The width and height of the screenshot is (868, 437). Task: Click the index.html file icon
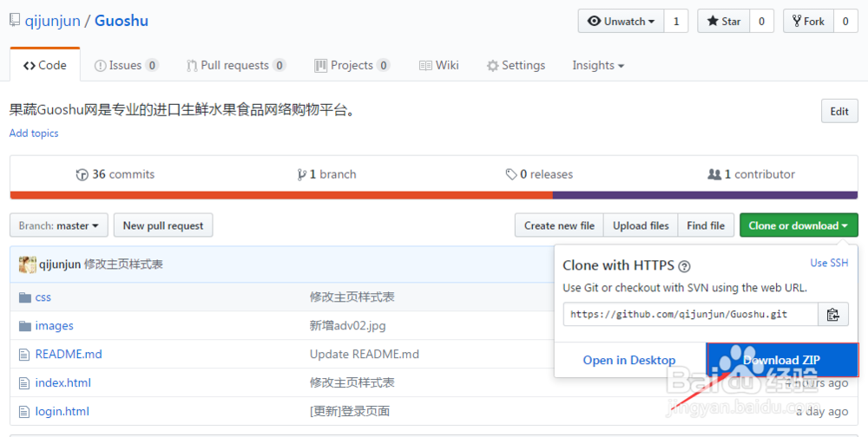[23, 382]
